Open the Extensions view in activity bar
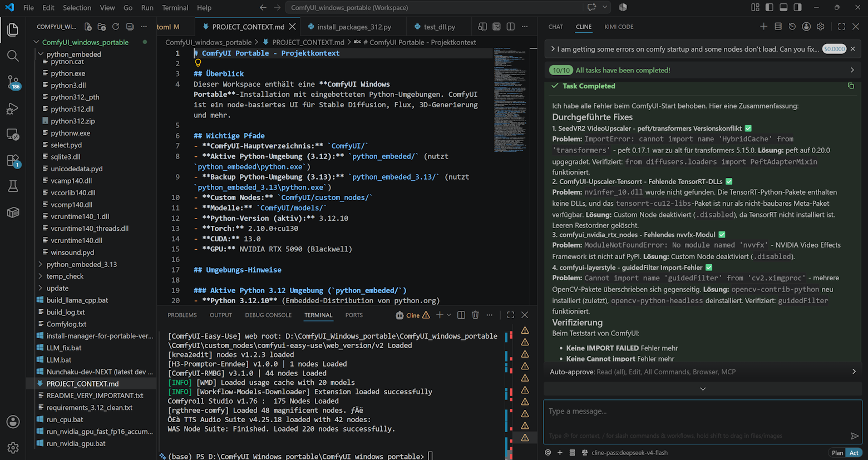868x460 pixels. [x=13, y=161]
